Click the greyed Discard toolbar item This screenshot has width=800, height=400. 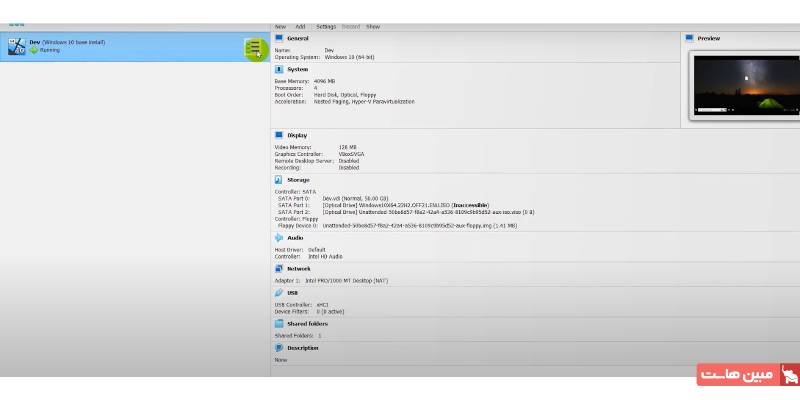(x=351, y=27)
